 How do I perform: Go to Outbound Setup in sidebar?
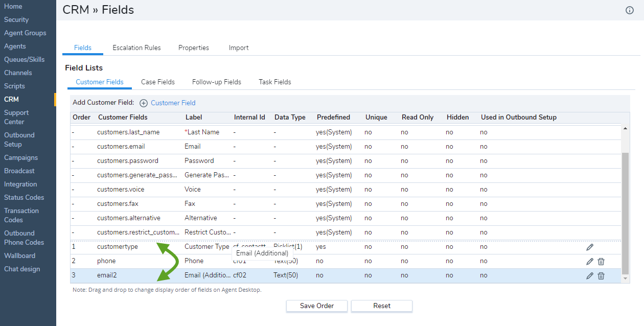[x=19, y=139]
